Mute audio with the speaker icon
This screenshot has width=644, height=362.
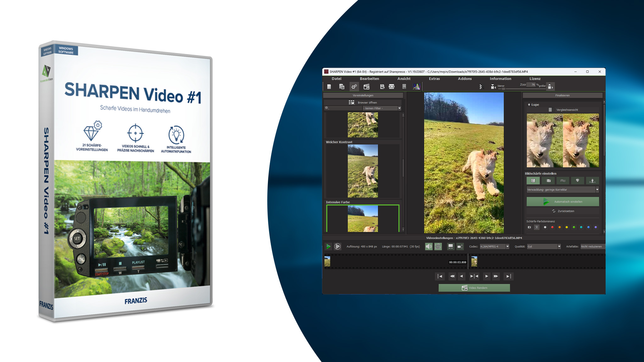428,247
